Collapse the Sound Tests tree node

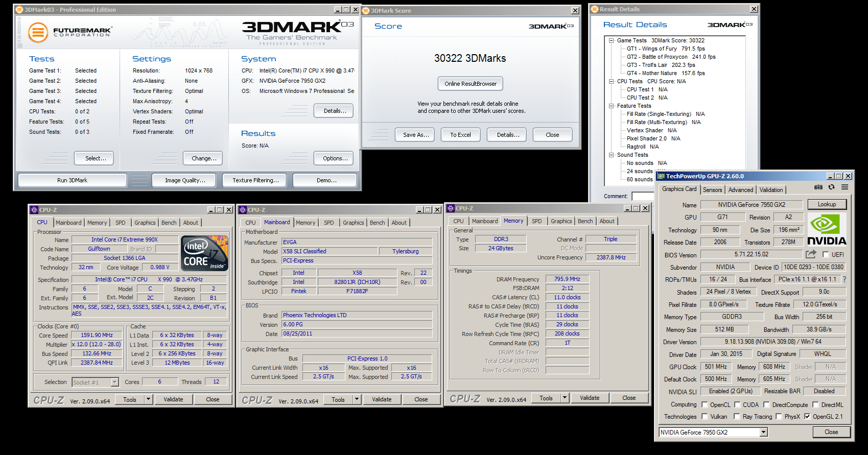611,155
